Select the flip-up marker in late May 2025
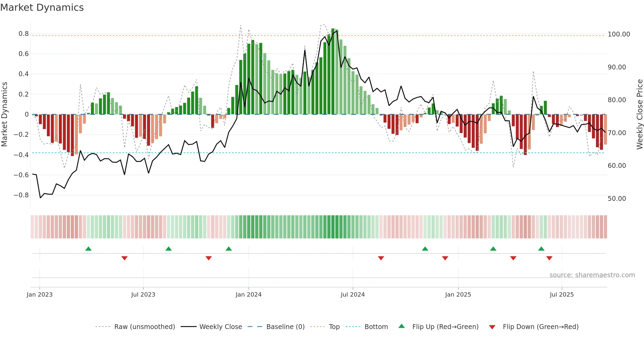This screenshot has height=362, width=644. tap(541, 249)
